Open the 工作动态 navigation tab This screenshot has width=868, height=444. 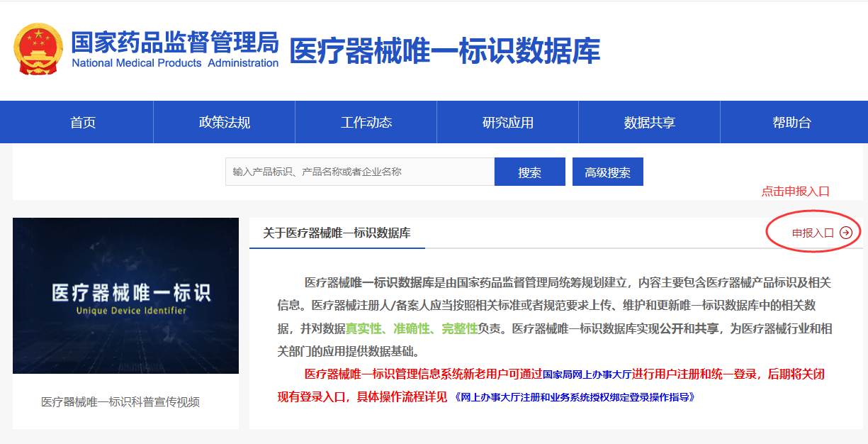click(x=366, y=122)
